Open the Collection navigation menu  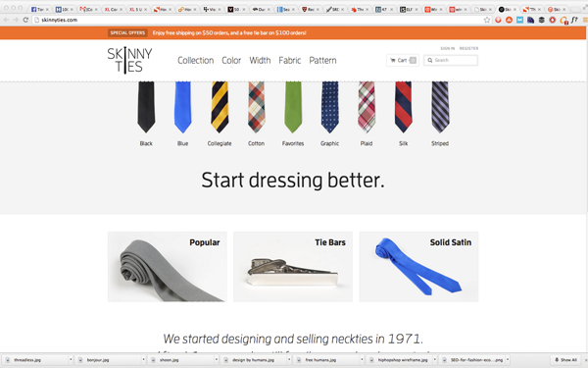[195, 61]
